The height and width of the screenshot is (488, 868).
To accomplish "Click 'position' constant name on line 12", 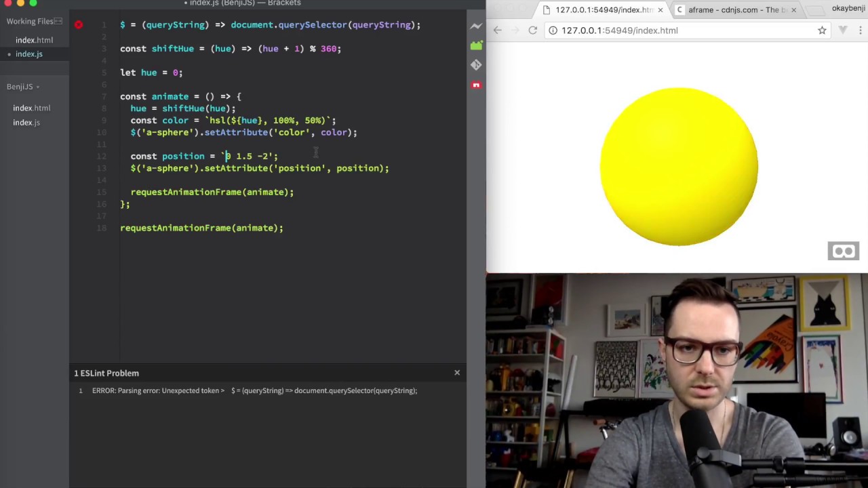I will [x=183, y=156].
